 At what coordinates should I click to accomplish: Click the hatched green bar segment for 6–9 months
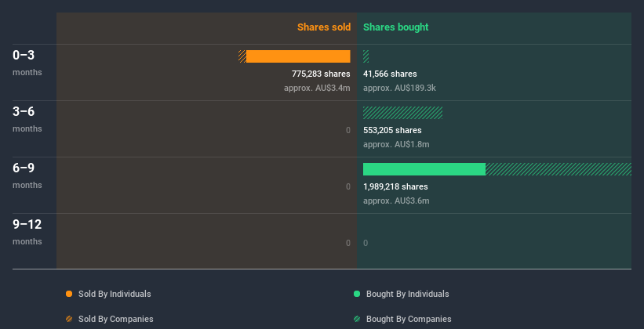pos(558,169)
